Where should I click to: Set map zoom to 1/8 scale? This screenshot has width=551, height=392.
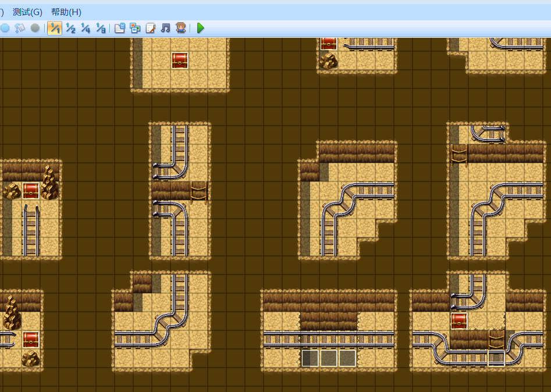pos(101,28)
